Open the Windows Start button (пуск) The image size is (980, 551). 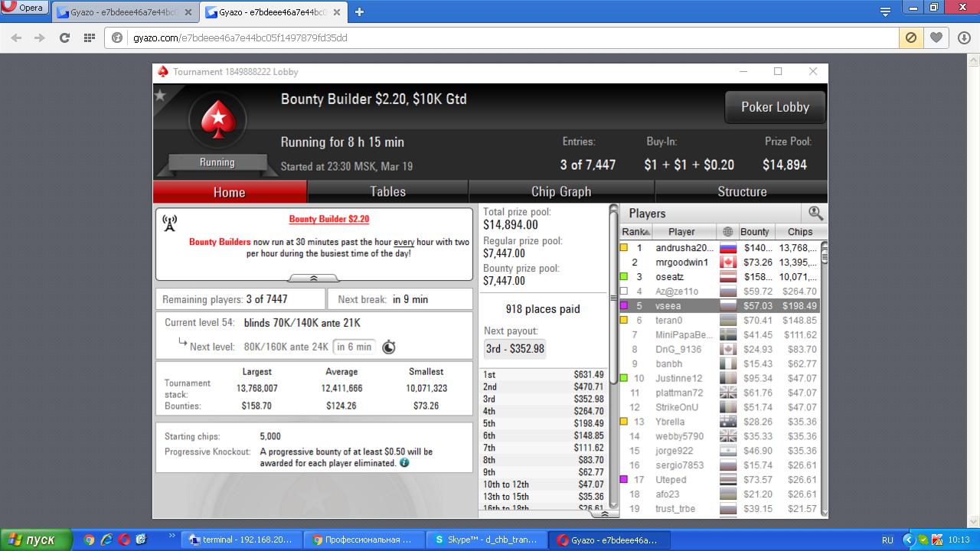35,540
